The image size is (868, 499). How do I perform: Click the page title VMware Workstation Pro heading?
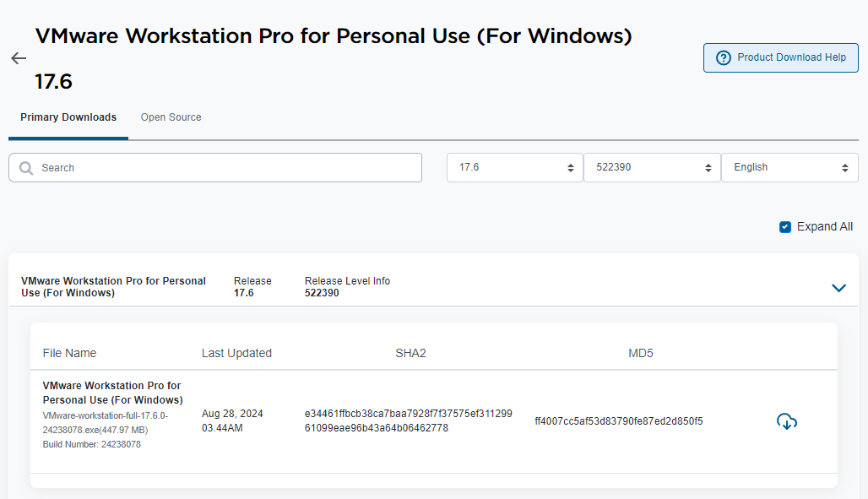(x=334, y=36)
